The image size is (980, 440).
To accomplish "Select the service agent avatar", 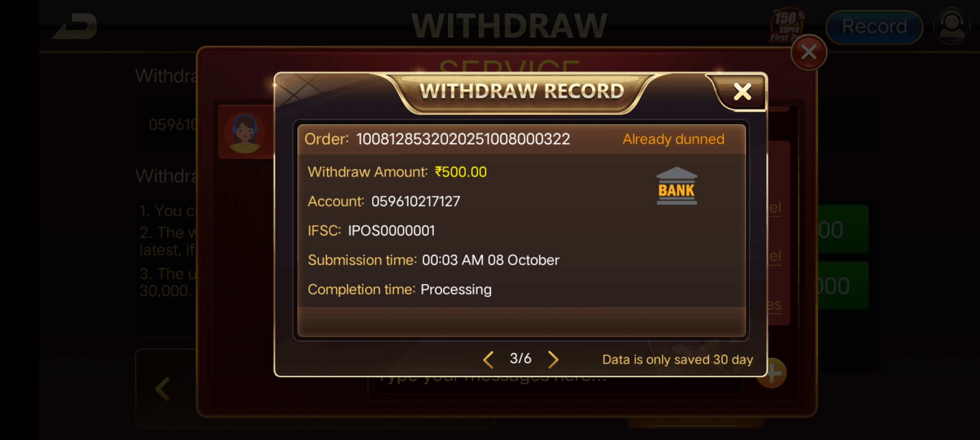I will 245,133.
